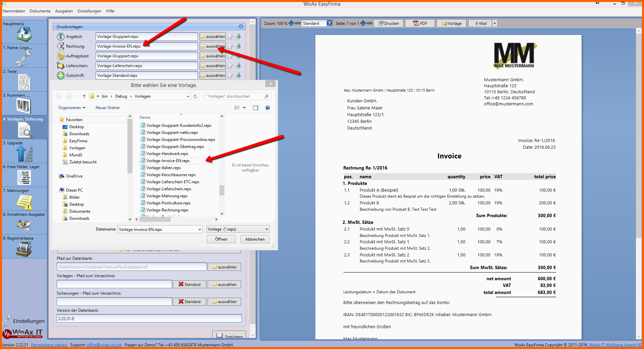Select Vorlage-Mahnung.repx in file list
Viewport: 644px width, 349px height.
pyautogui.click(x=167, y=196)
